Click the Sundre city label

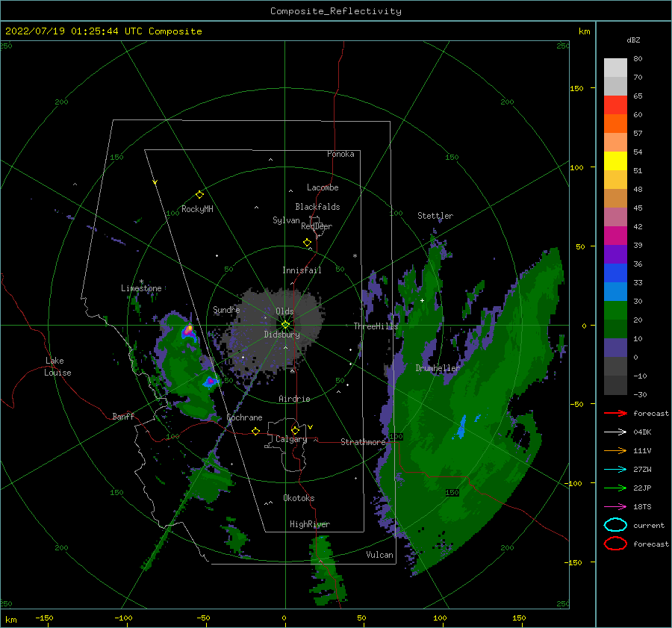click(227, 309)
